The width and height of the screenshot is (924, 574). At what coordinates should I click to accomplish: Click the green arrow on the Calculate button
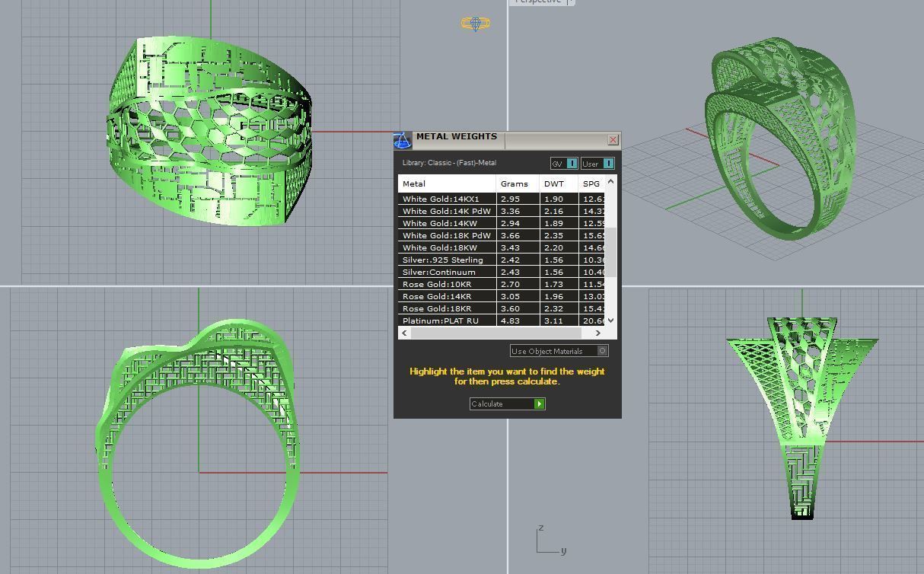coord(540,403)
